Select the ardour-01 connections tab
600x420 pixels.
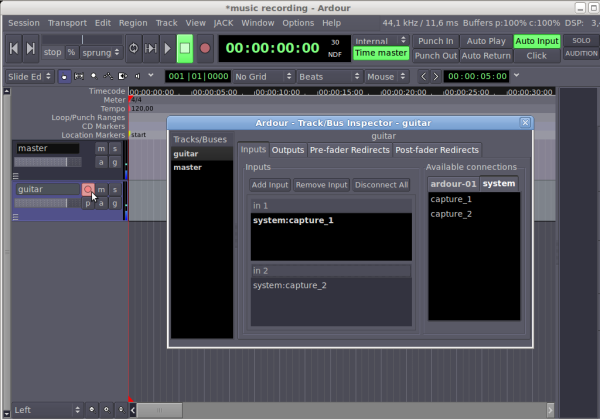(453, 184)
